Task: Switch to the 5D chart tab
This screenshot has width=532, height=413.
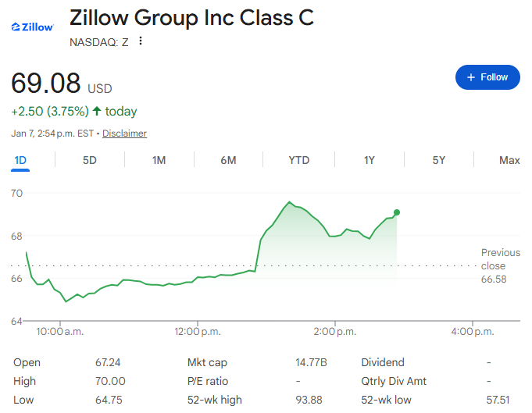Action: coord(90,160)
